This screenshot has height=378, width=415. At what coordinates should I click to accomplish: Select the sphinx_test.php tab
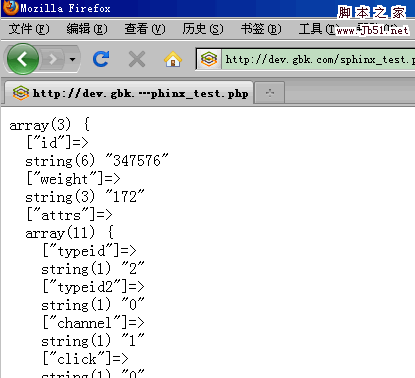point(129,93)
